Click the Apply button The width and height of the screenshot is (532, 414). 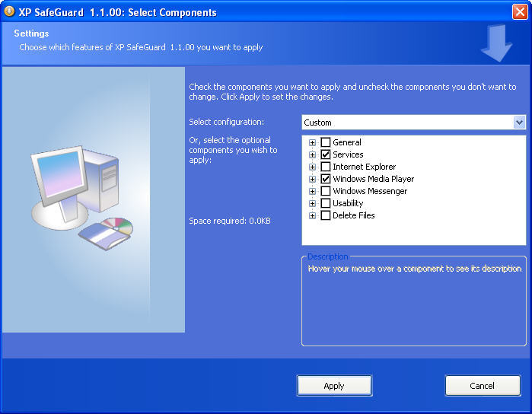(334, 386)
